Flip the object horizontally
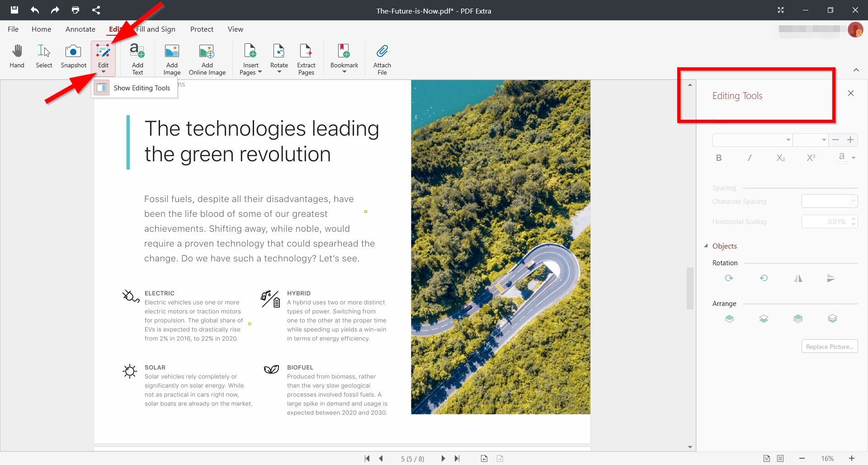 [798, 278]
